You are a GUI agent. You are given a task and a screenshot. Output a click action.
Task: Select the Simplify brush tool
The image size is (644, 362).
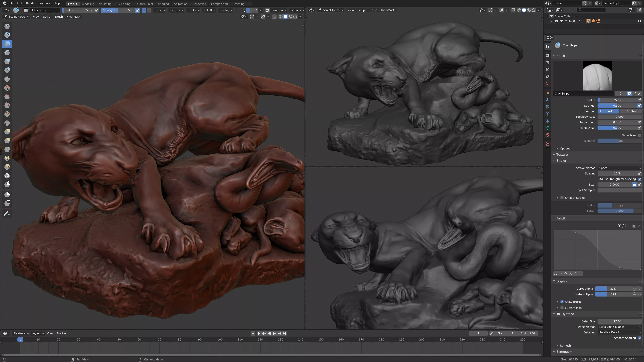point(7,176)
